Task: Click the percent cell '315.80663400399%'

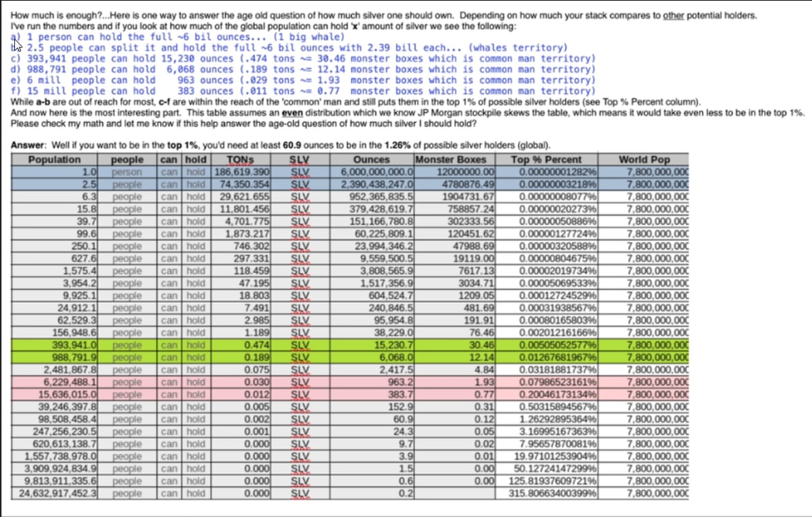Action: 546,493
